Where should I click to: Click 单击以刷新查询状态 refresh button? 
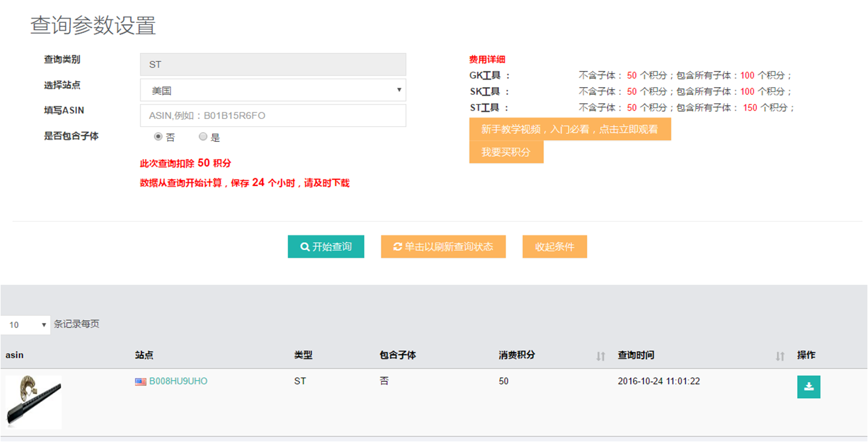[443, 247]
